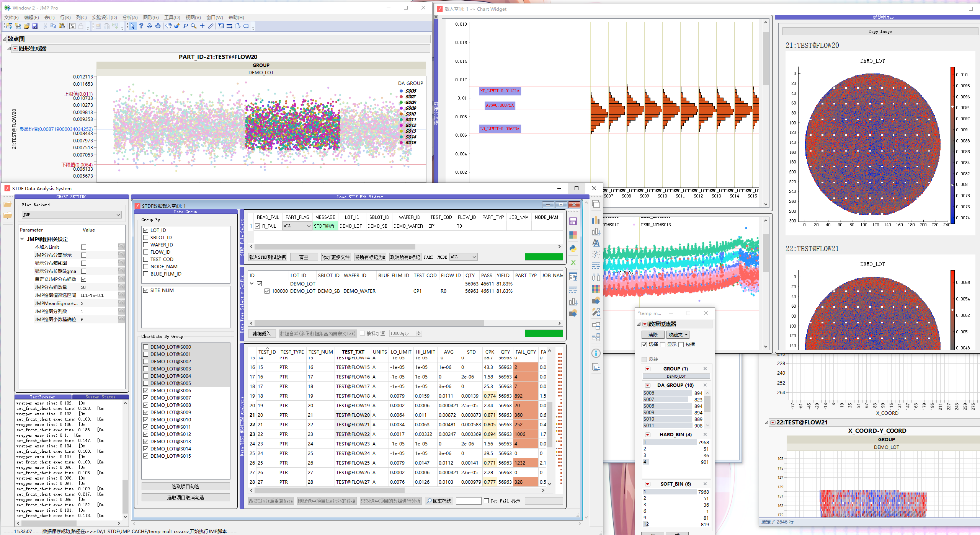
Task: Click the bar chart icon in right toolbar
Action: click(x=596, y=220)
